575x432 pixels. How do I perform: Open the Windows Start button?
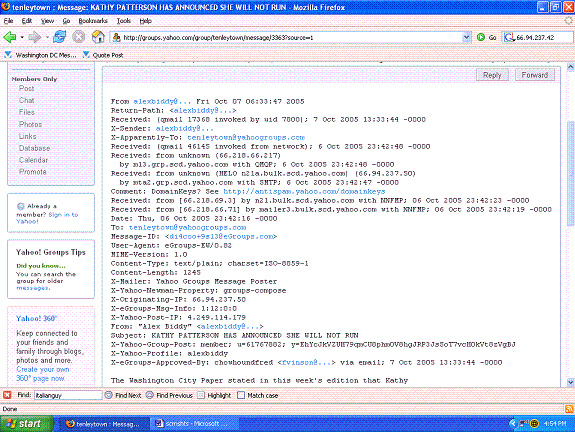point(27,424)
